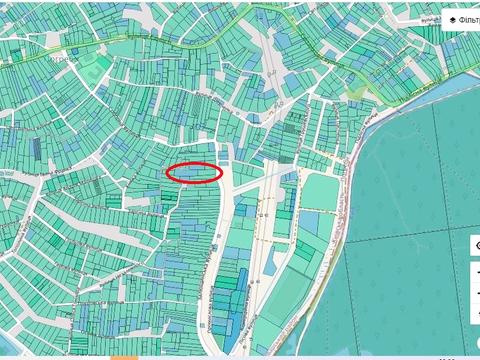Click the bus stop icon nearest the road fork below the red oval
The image size is (480, 360).
[219, 236]
